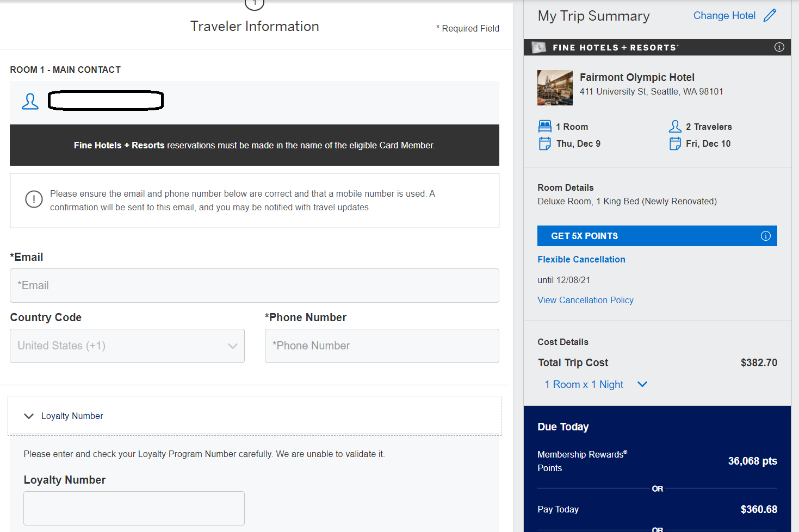The image size is (799, 532).
Task: Click the person icon beside 2 Travelers
Action: [675, 127]
